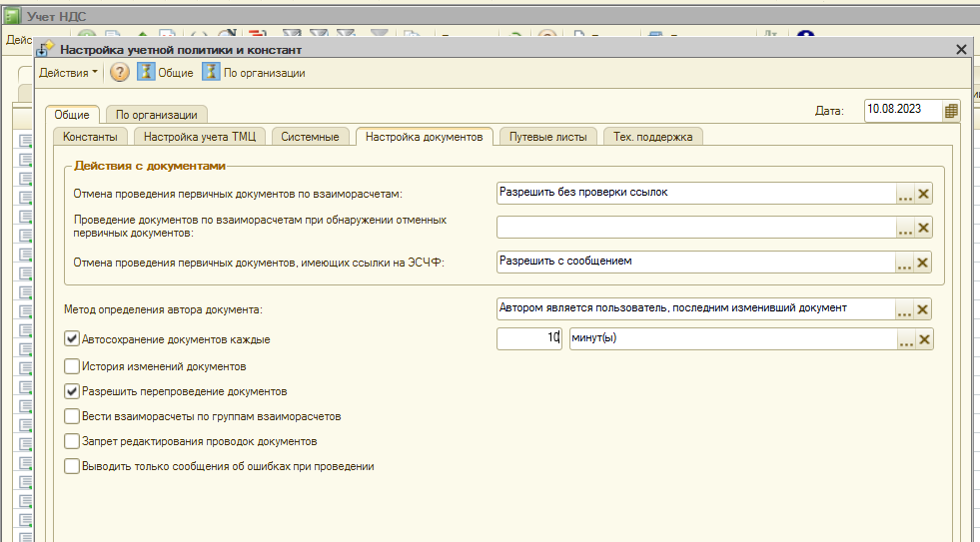
Task: Clear the Разрешить без проверки ссылок value
Action: pyautogui.click(x=923, y=195)
